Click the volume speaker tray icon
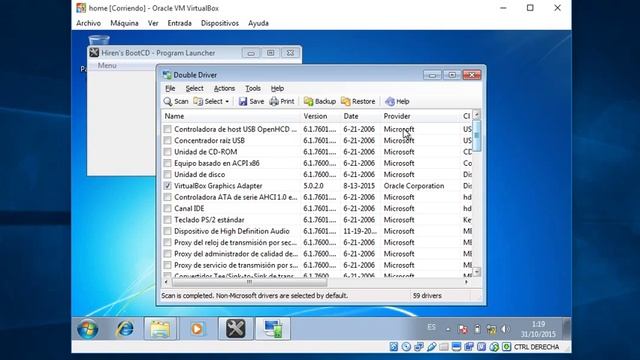Image resolution: width=640 pixels, height=360 pixels. pyautogui.click(x=505, y=329)
